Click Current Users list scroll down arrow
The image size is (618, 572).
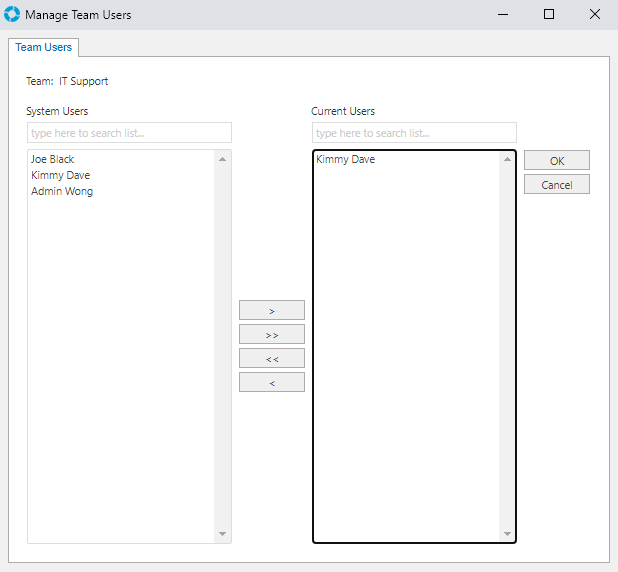click(x=507, y=534)
